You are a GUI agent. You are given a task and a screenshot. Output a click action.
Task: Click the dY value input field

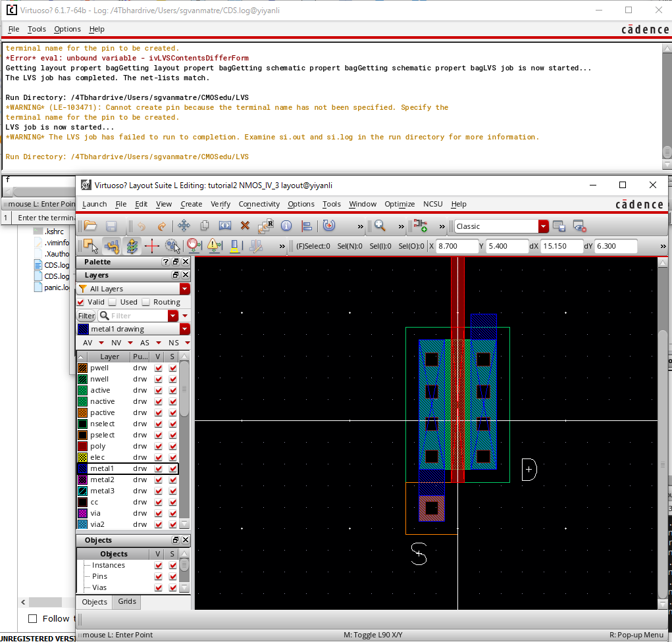(615, 246)
